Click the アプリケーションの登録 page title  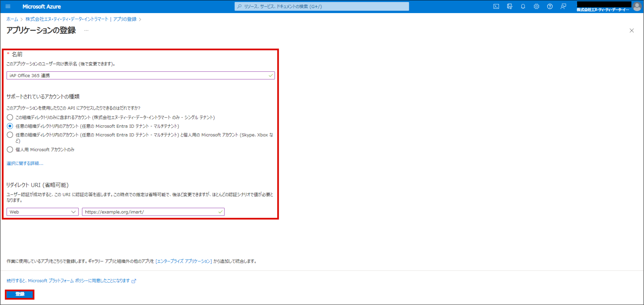click(x=41, y=31)
